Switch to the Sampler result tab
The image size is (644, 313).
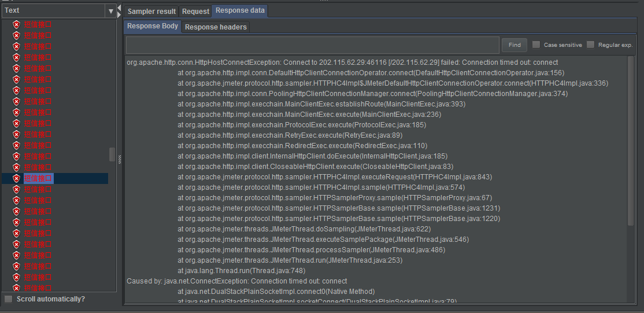coord(151,11)
